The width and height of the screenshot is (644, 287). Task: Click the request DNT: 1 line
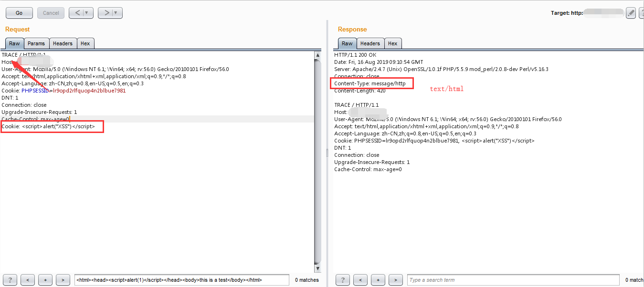(x=10, y=98)
